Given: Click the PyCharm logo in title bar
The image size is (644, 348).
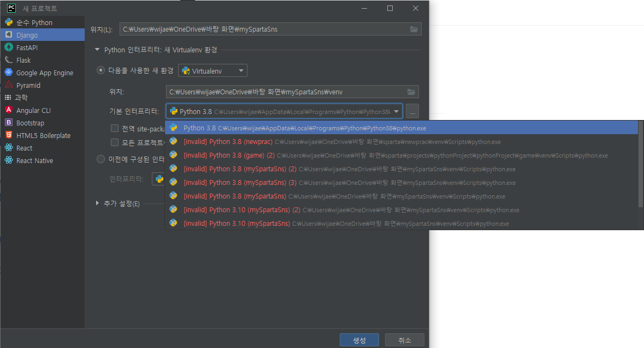Looking at the screenshot, I should 11,8.
